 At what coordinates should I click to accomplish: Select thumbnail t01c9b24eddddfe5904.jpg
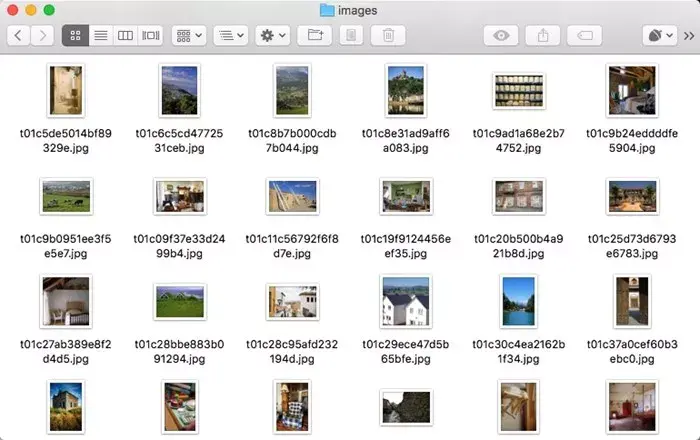[x=632, y=91]
